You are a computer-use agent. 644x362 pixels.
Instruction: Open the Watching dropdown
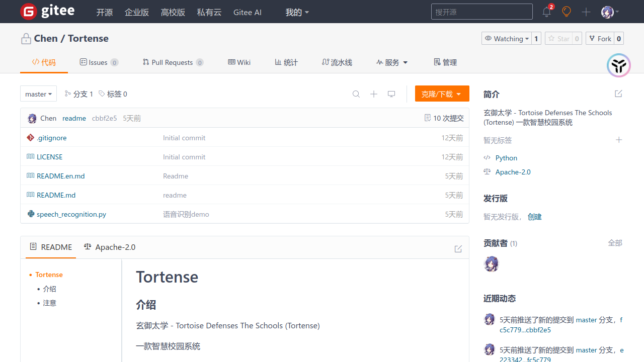pos(507,39)
